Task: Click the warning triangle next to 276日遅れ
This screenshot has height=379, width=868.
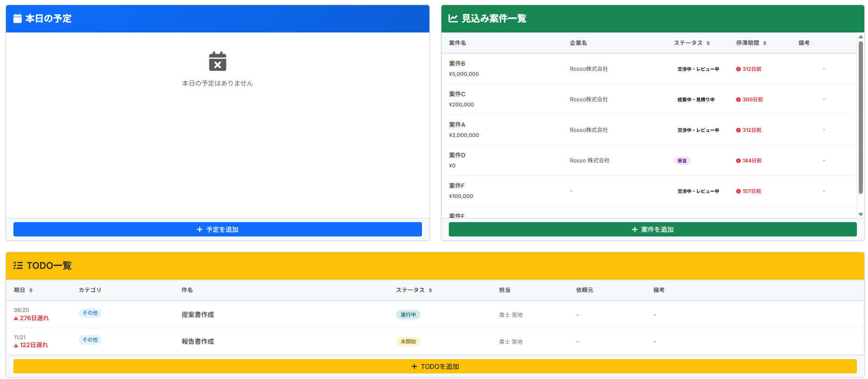Action: (16, 318)
